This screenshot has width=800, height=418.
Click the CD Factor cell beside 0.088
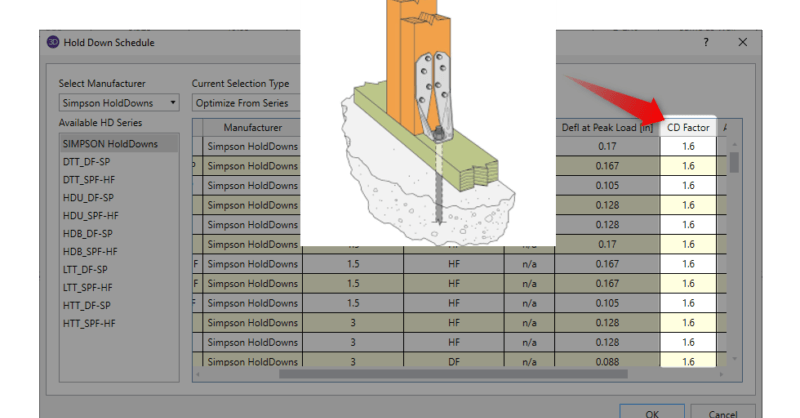click(x=688, y=361)
